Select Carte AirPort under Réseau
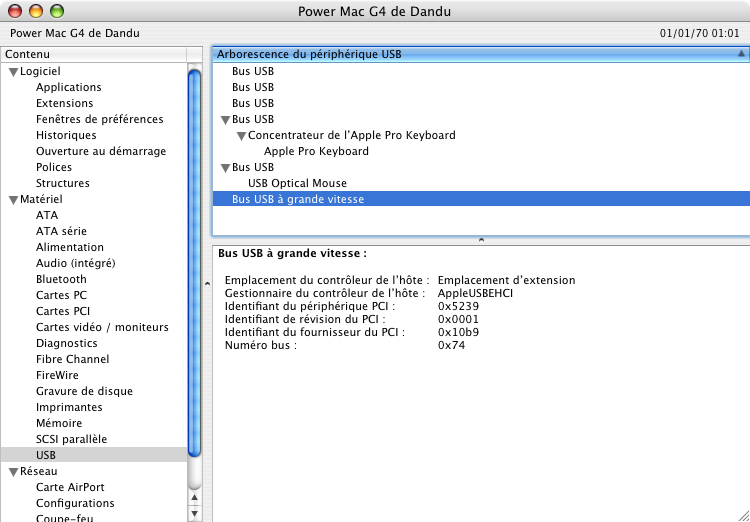The height and width of the screenshot is (522, 750). 70,487
